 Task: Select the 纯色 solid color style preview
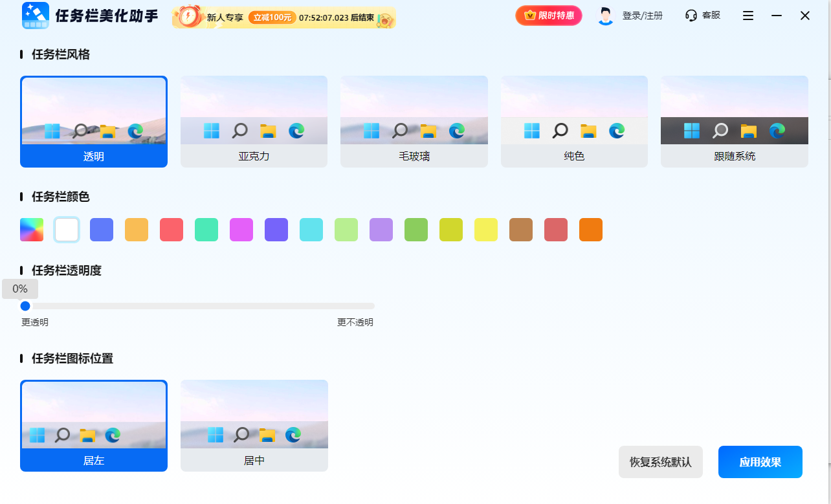(x=574, y=122)
